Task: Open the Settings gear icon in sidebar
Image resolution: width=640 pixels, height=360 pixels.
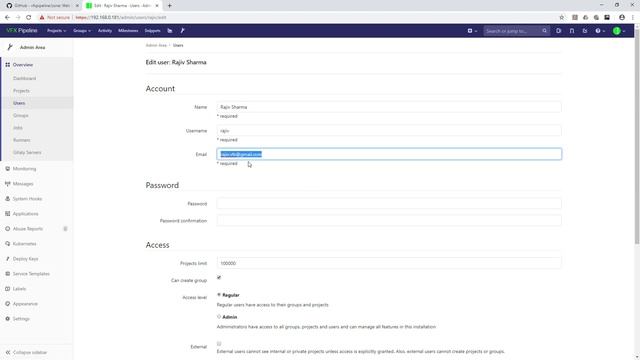Action: (x=7, y=319)
